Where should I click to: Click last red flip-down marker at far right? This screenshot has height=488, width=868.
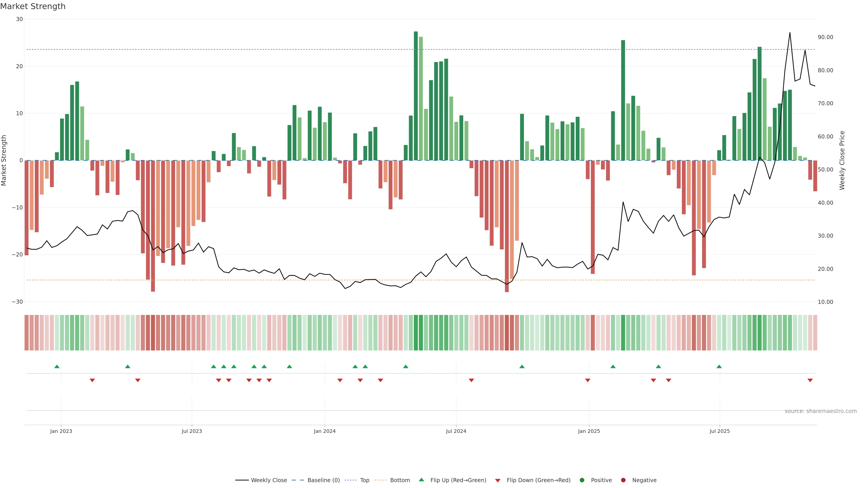tap(810, 380)
